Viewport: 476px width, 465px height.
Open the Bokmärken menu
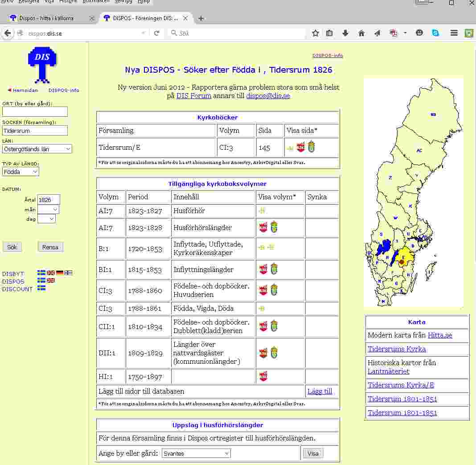pos(96,1)
